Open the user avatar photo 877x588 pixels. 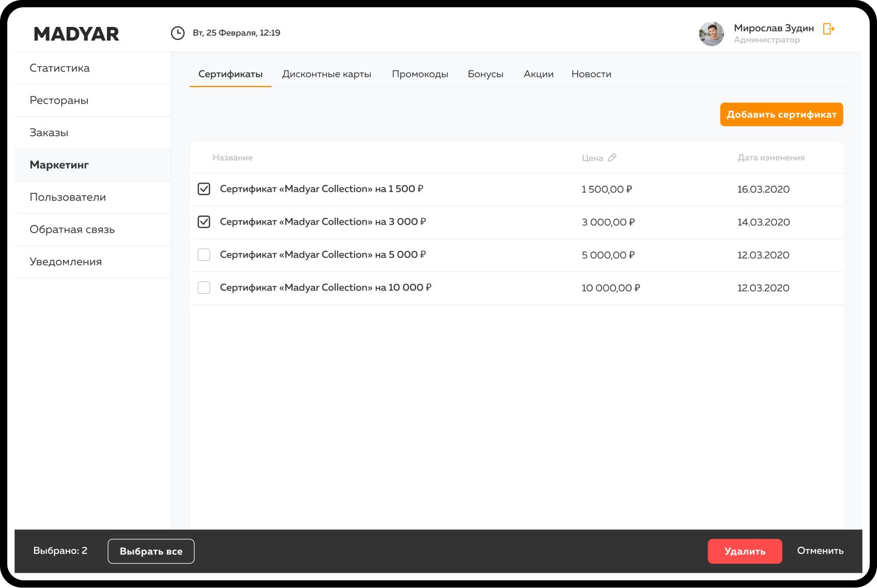[x=711, y=33]
